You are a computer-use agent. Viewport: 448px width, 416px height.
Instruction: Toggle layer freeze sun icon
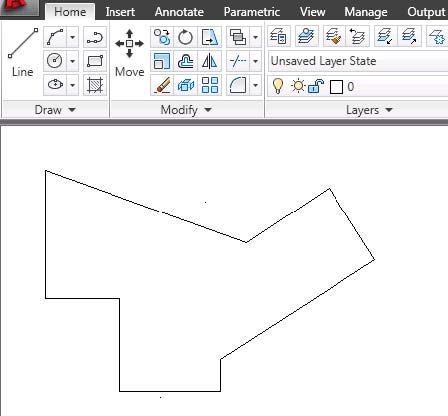pos(298,86)
